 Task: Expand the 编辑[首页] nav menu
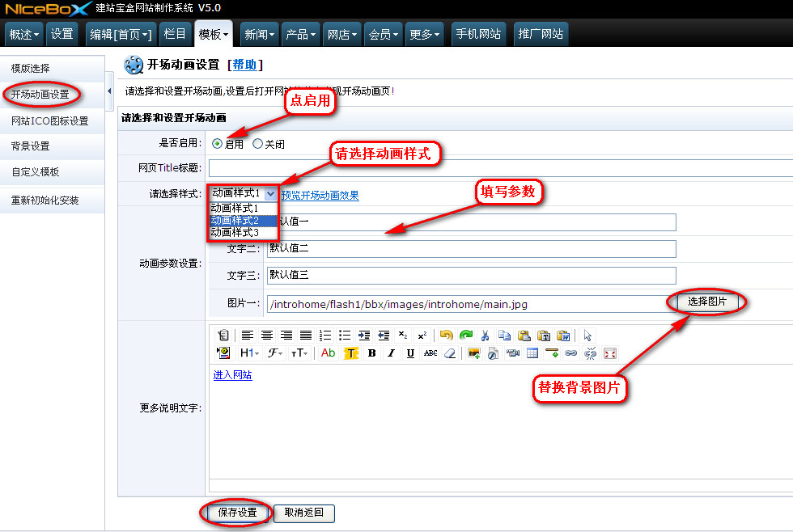point(121,34)
